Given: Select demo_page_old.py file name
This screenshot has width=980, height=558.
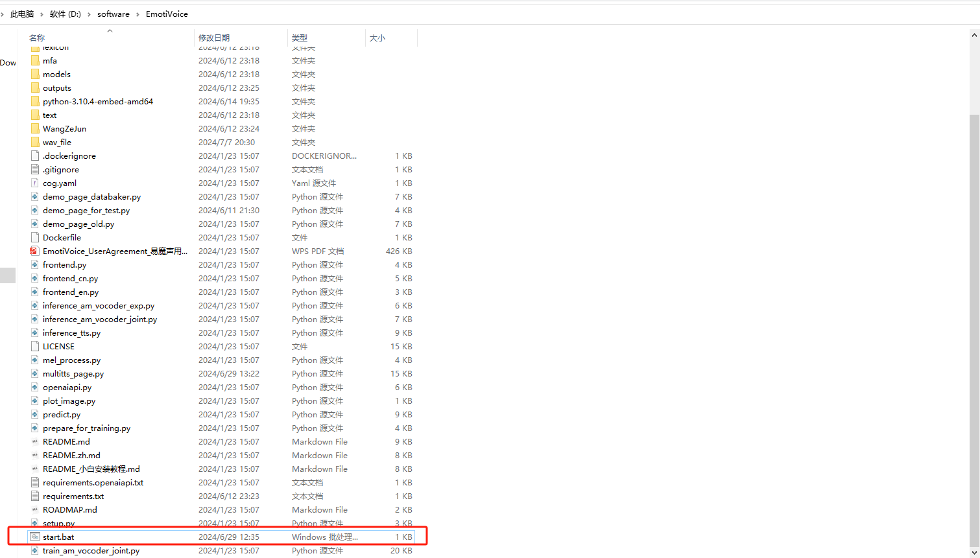Looking at the screenshot, I should pos(78,224).
